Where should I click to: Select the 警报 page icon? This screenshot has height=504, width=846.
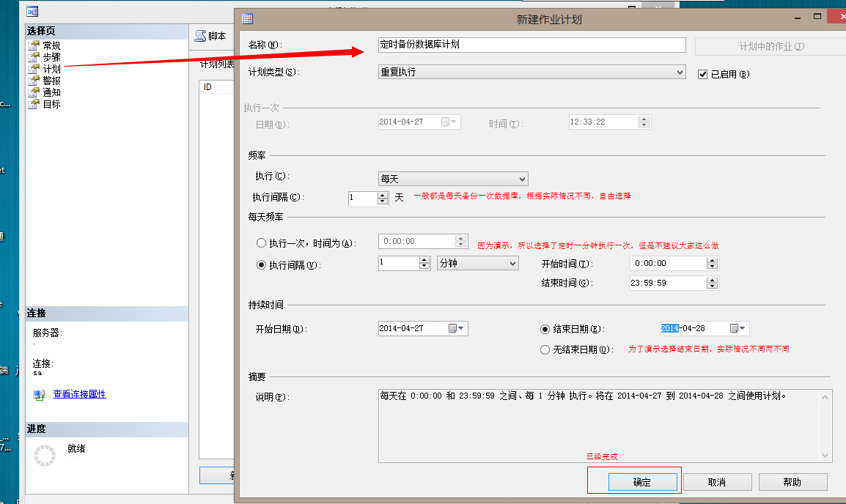pos(34,81)
